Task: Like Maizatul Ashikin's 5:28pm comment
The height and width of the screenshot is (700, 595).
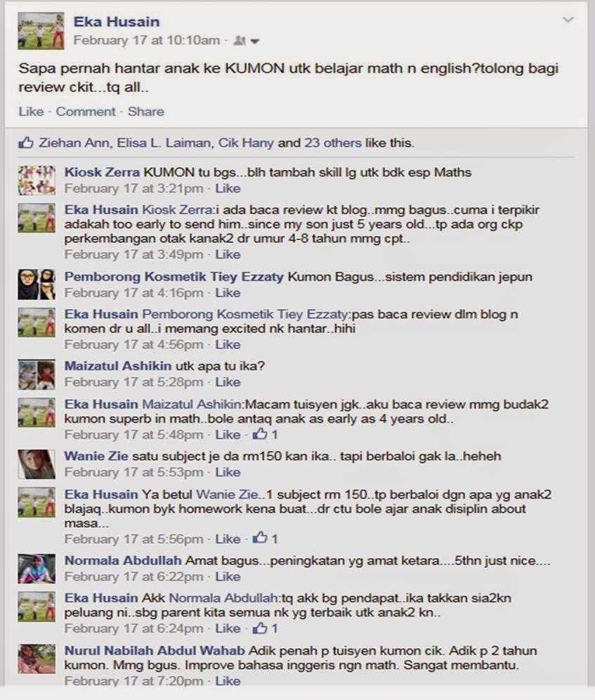Action: click(228, 382)
